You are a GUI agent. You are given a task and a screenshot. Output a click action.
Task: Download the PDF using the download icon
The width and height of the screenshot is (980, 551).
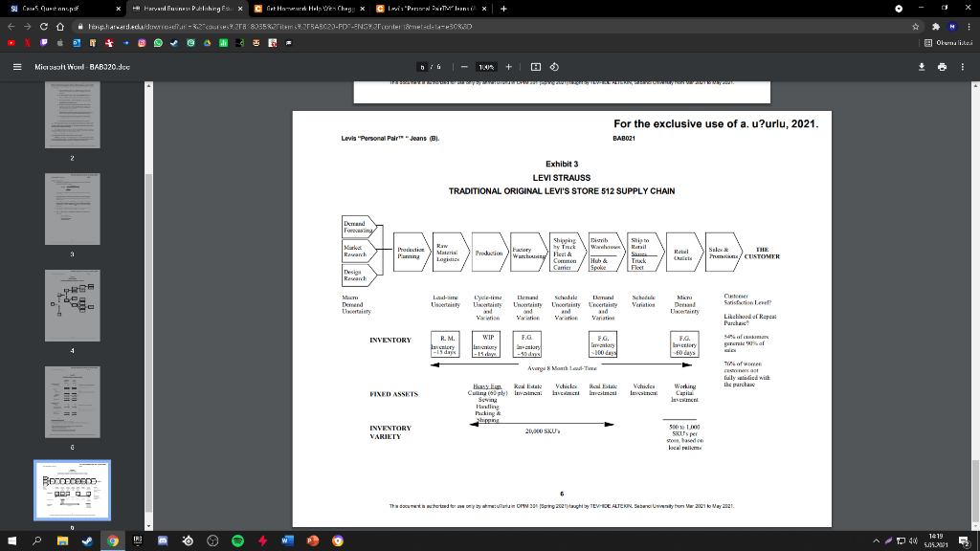(x=922, y=67)
